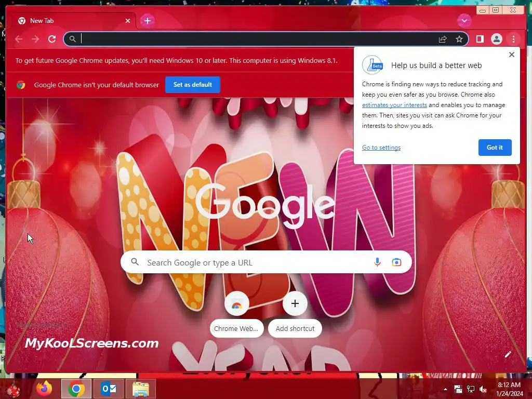Minimize the Chrome window
The width and height of the screenshot is (532, 399).
(x=482, y=10)
